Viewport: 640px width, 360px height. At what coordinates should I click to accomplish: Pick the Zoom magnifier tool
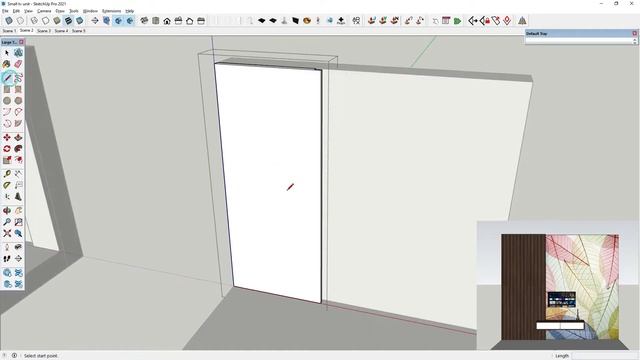(x=7, y=222)
